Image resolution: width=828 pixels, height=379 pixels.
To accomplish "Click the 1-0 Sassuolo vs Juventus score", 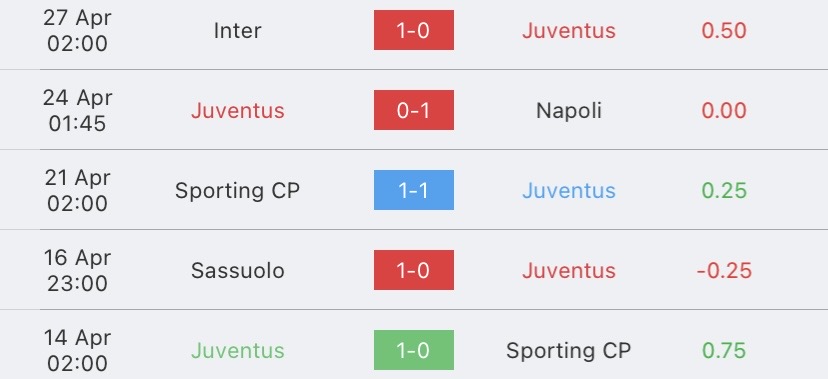I will (413, 270).
